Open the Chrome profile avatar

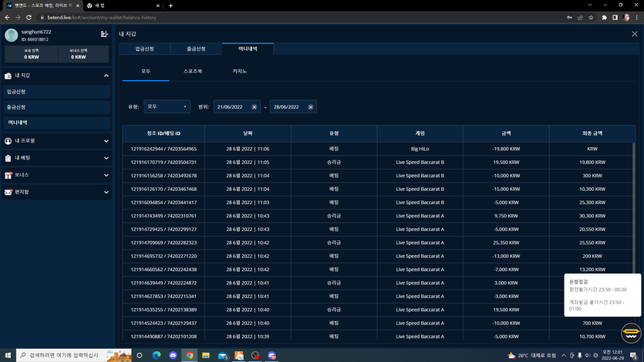pos(626,18)
